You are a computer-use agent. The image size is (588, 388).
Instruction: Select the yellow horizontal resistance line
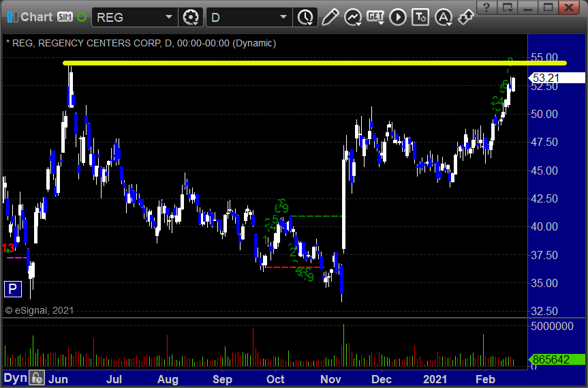[x=314, y=63]
